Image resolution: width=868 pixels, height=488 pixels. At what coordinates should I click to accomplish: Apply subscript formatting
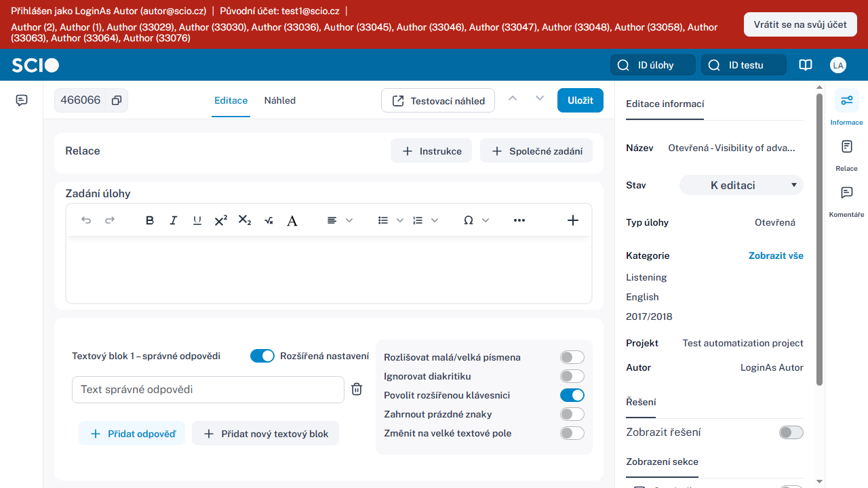[245, 220]
